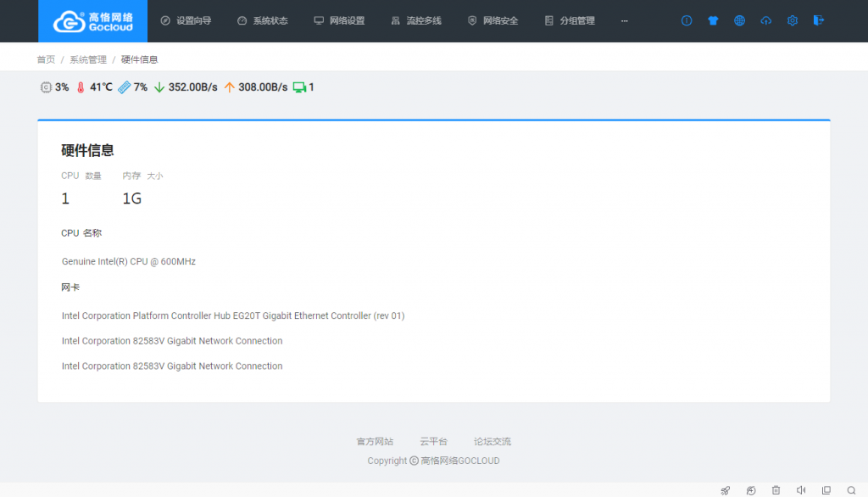Open the 设置向导 menu
The height and width of the screenshot is (497, 868).
point(186,20)
